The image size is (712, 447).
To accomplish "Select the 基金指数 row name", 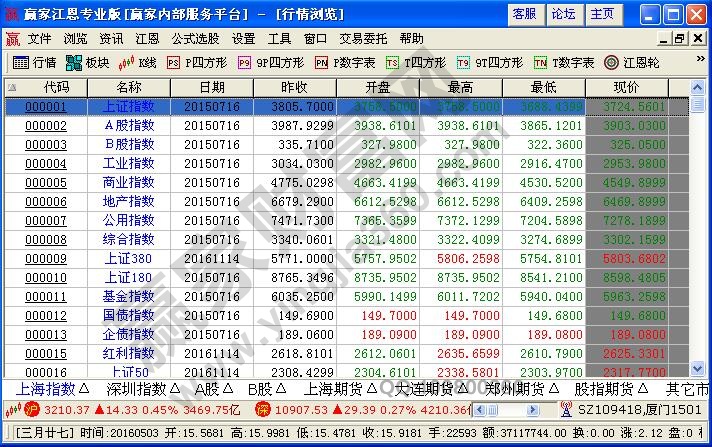I will [129, 296].
